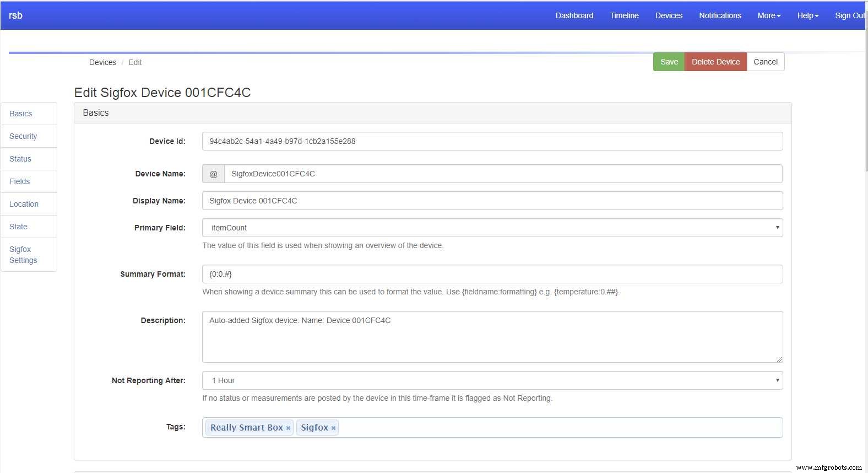
Task: Click the @ symbol beside Device Name
Action: point(213,174)
